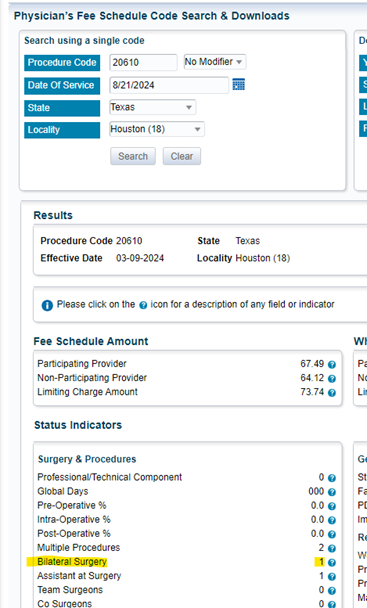Open the Locality dropdown Houston (18)

pos(157,129)
